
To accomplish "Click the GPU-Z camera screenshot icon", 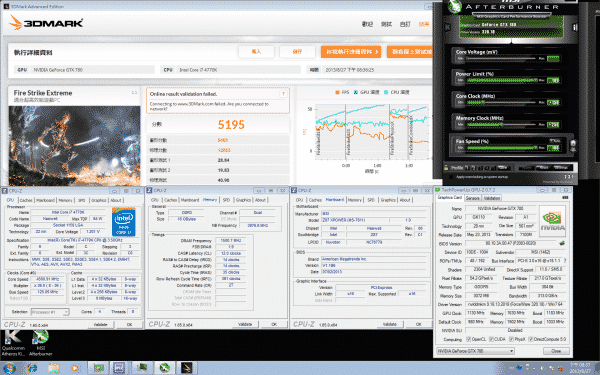I will (565, 197).
